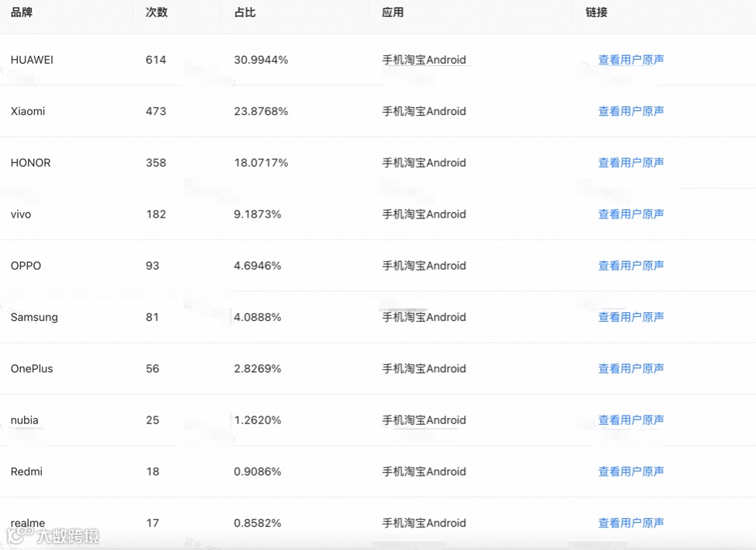Image resolution: width=756 pixels, height=550 pixels.
Task: Select the realme brand cell
Action: (27, 523)
